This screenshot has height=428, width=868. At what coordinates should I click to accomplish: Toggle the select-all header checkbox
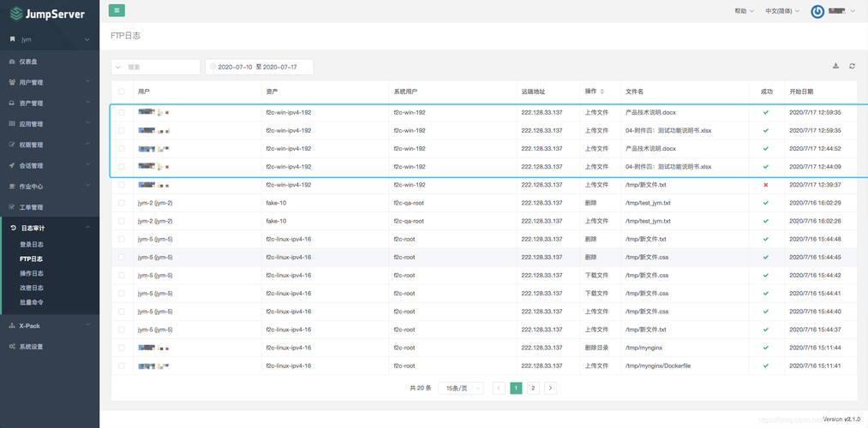click(x=122, y=92)
